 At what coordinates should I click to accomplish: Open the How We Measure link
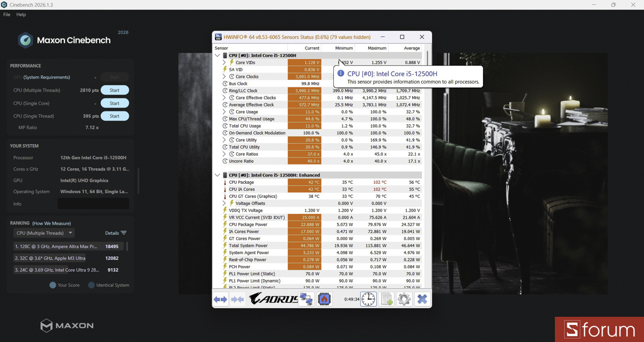click(52, 223)
